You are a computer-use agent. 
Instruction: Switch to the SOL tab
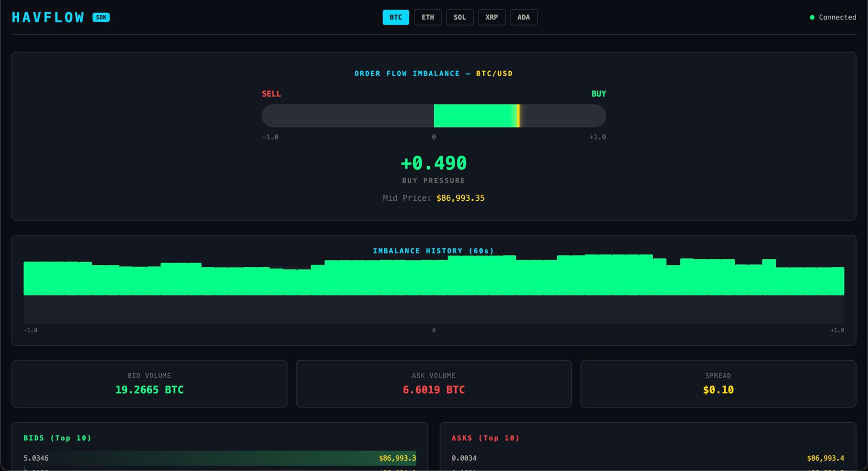point(459,17)
